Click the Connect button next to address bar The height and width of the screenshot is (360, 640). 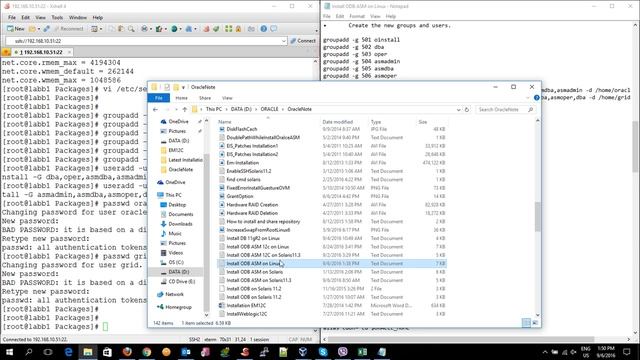point(303,41)
